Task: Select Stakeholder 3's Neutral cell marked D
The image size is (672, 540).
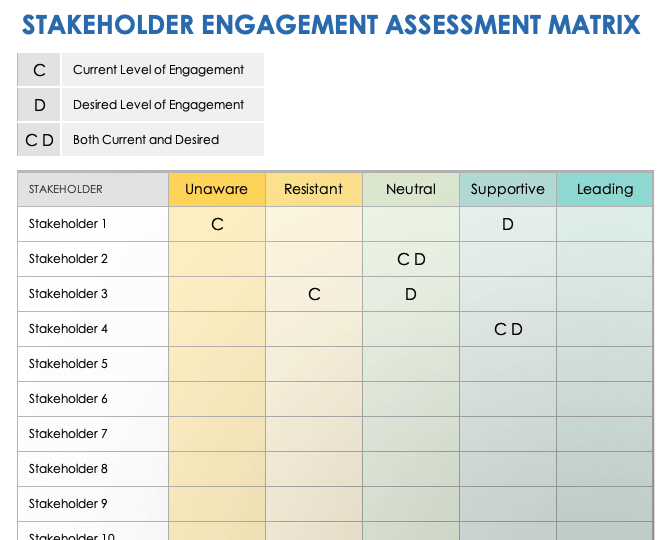Action: pyautogui.click(x=410, y=294)
